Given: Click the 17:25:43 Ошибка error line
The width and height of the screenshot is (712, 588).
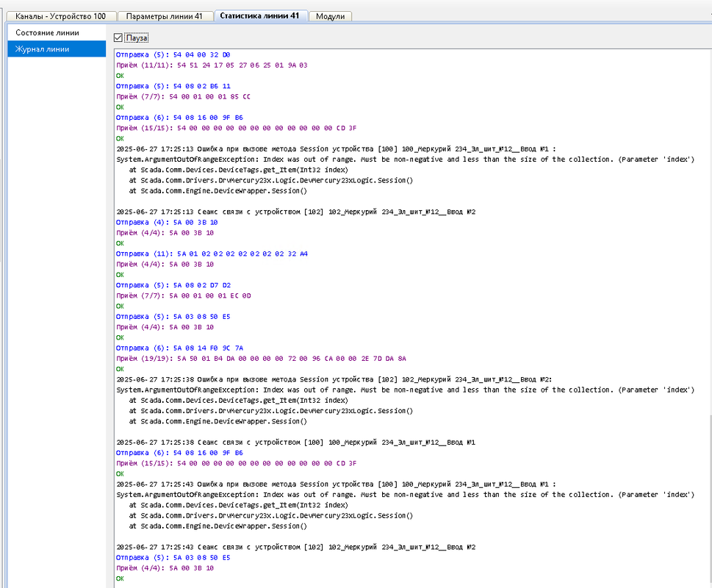Looking at the screenshot, I should pos(336,484).
